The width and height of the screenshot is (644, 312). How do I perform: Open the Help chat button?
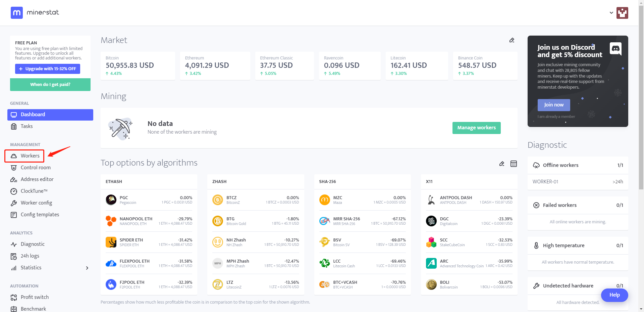(614, 295)
